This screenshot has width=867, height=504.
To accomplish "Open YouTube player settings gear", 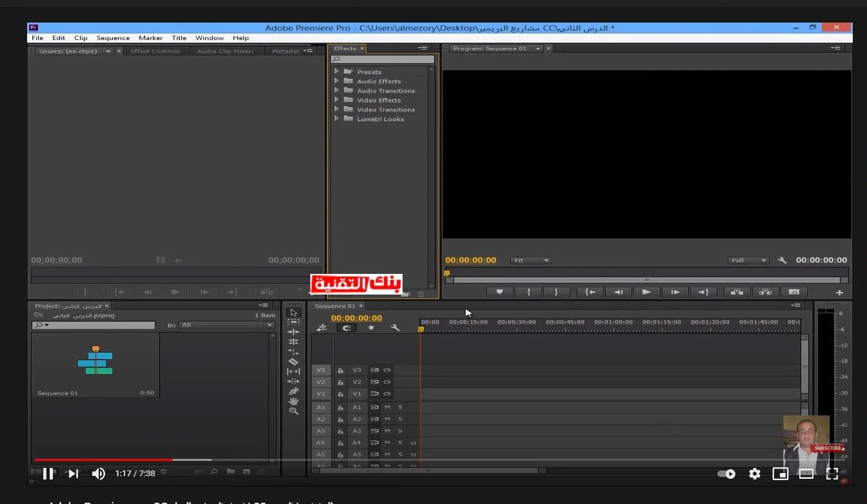I will pos(754,474).
